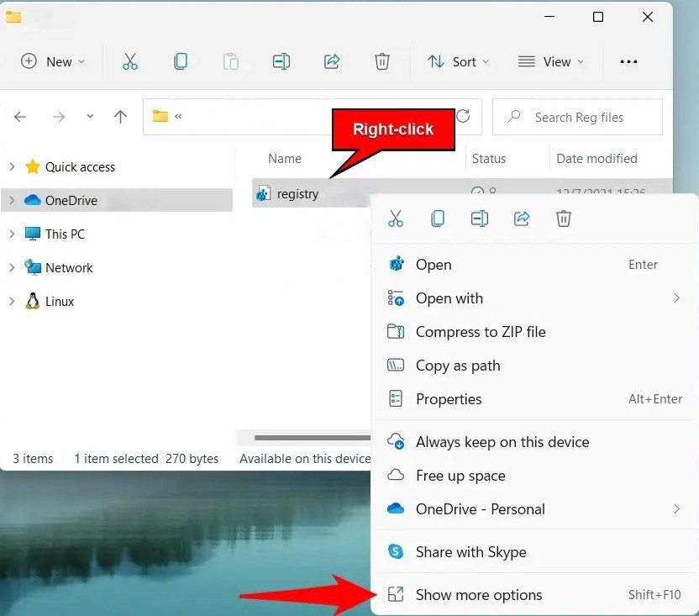
Task: Click the 1 item selected 270 bytes text
Action: [x=146, y=459]
